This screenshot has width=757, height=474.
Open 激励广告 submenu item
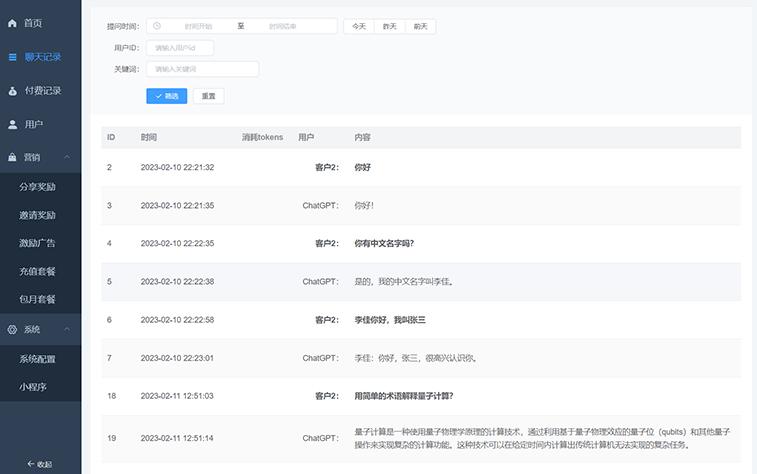pos(37,243)
